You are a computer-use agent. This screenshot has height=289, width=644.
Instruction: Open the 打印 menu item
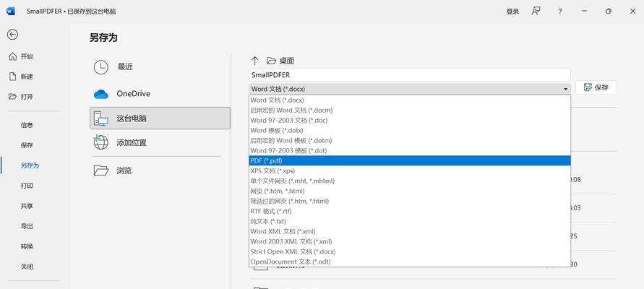coord(27,186)
